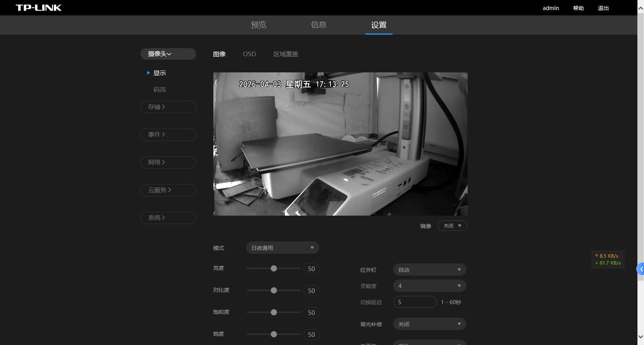Open the 模式 mode dropdown showing 日夜通用
The image size is (644, 345).
(282, 248)
